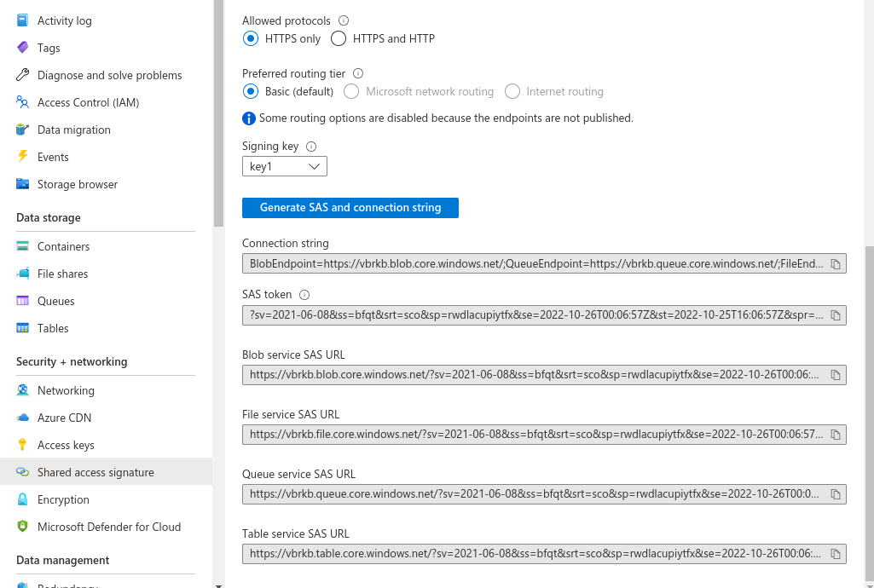The image size is (874, 588).
Task: Click the Access keys key icon
Action: (x=22, y=445)
